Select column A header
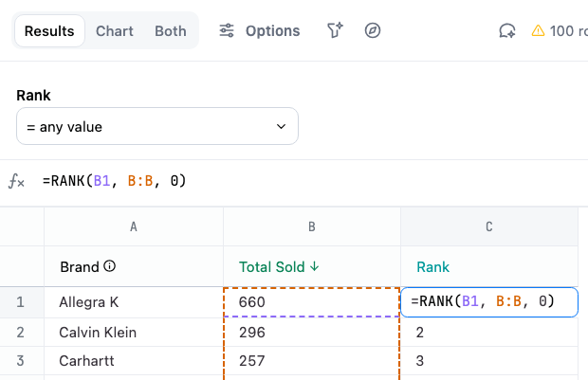588x380 pixels. coord(134,226)
